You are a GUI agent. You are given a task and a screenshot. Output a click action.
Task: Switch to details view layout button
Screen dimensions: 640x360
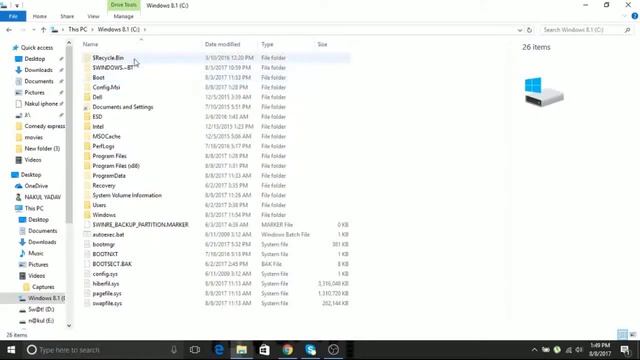click(x=622, y=334)
